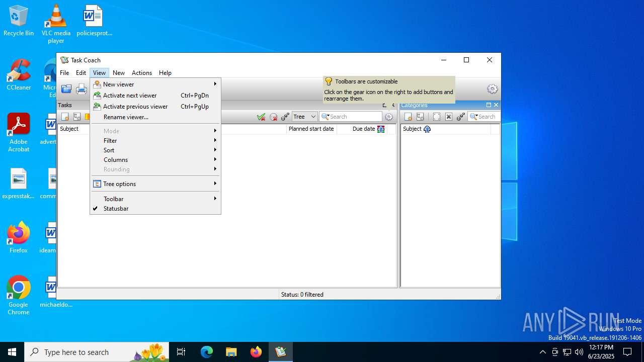Click Subject column header in Categories

[446, 129]
